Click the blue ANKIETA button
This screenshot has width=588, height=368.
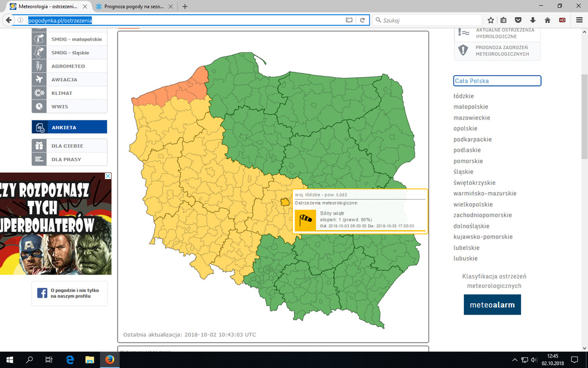69,127
